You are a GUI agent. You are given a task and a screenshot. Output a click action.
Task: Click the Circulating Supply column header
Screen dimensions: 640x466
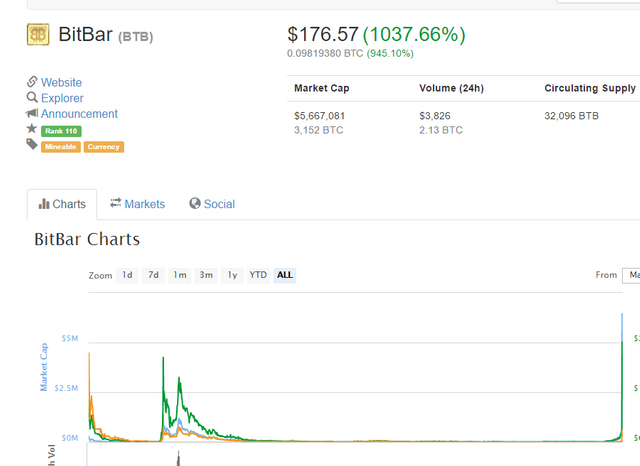590,88
